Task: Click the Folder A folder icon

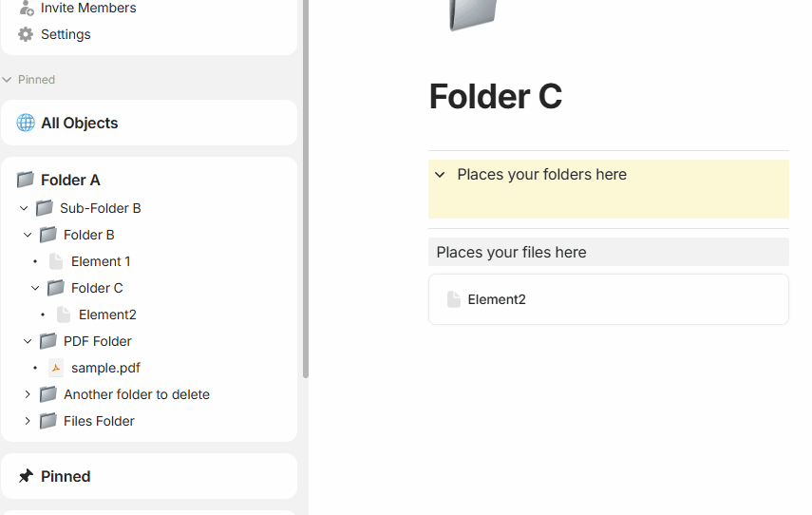Action: tap(26, 180)
